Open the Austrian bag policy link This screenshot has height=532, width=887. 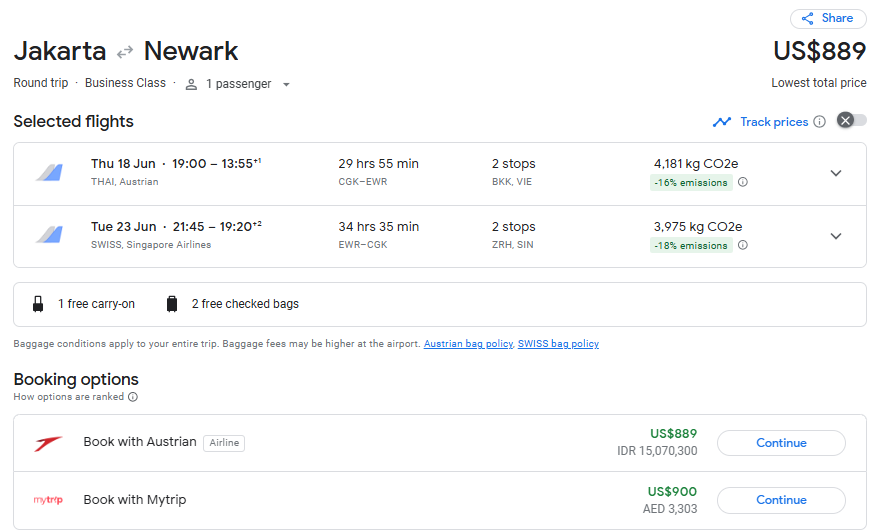point(468,344)
